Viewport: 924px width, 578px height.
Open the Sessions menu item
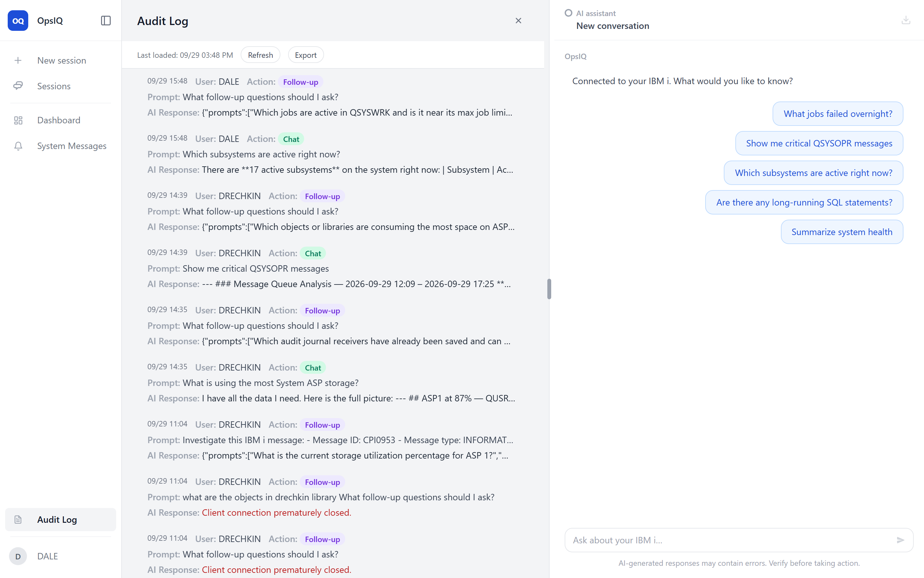pos(61,86)
